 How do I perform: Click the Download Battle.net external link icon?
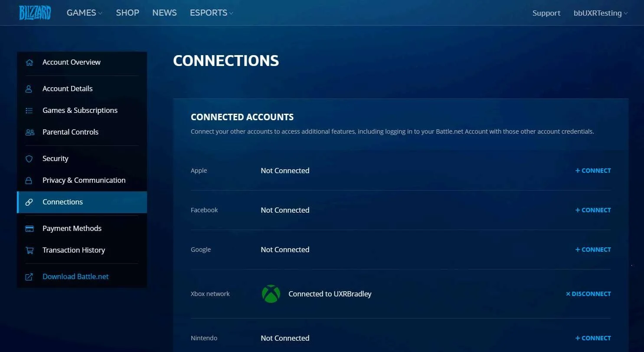tap(29, 277)
